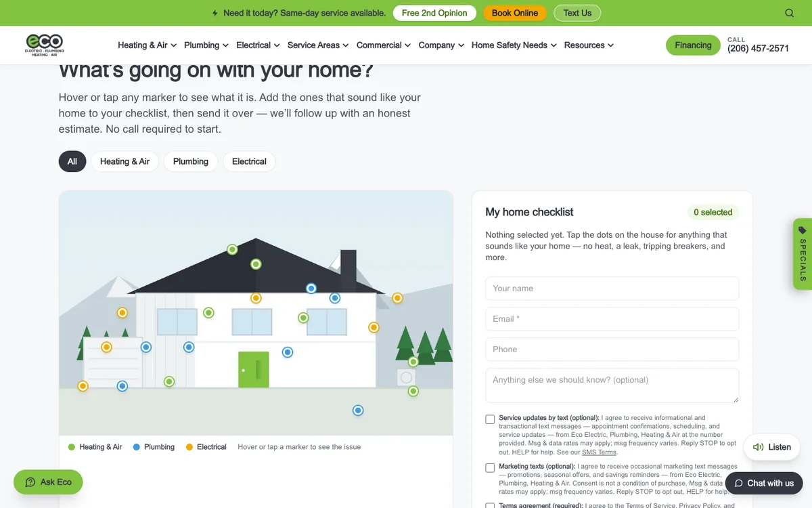This screenshot has height=508, width=812.
Task: Expand the Resources nav menu
Action: tap(589, 45)
